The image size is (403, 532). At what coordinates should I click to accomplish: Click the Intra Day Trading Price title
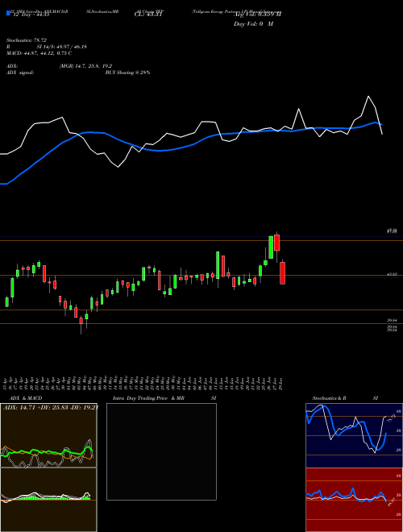coord(148,398)
